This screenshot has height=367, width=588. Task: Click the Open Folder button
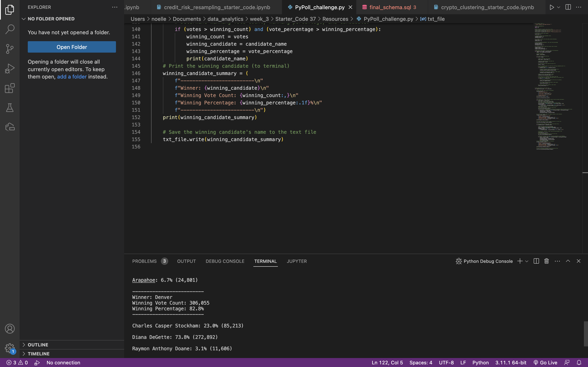point(72,47)
